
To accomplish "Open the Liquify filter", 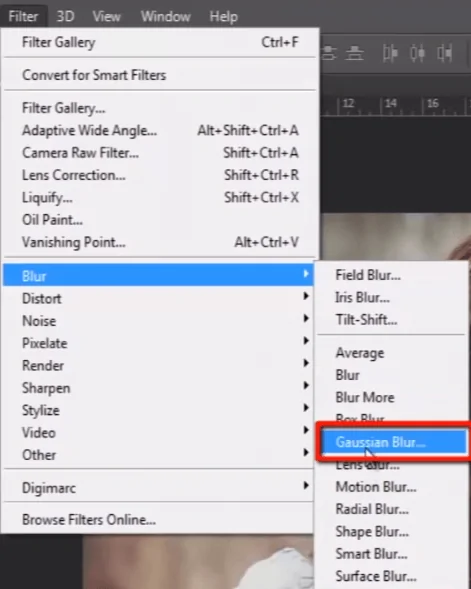I will [160, 198].
